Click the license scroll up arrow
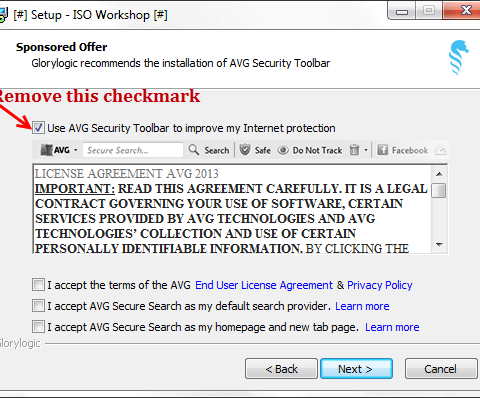The image size is (480, 398). (x=439, y=174)
